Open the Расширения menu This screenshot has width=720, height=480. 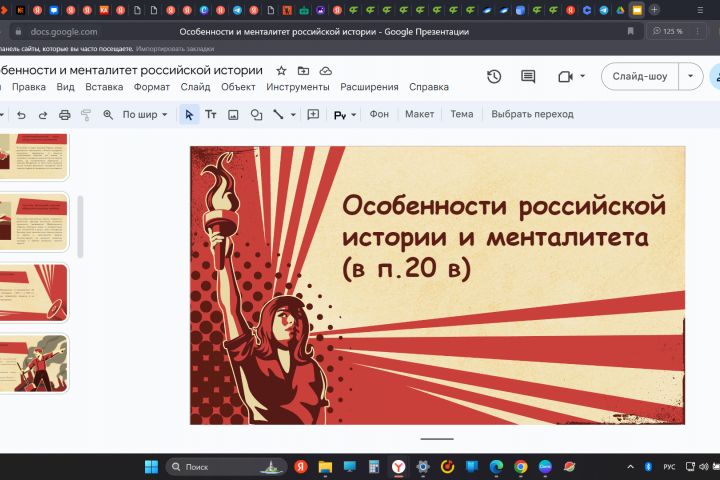tap(369, 87)
